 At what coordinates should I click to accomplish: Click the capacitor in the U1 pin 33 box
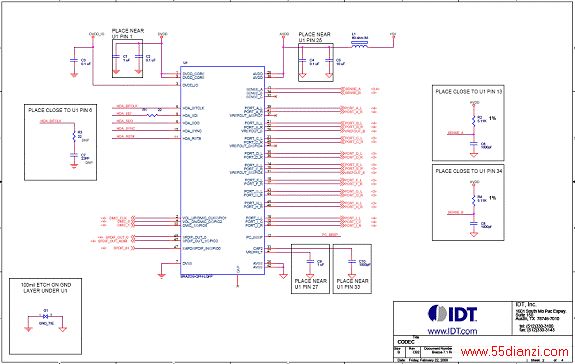click(x=352, y=262)
